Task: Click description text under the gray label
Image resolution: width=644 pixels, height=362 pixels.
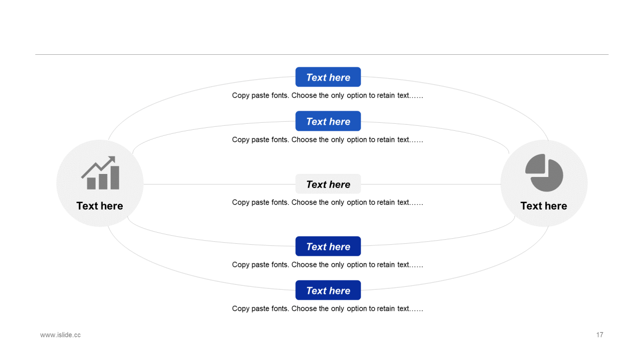Action: point(328,203)
